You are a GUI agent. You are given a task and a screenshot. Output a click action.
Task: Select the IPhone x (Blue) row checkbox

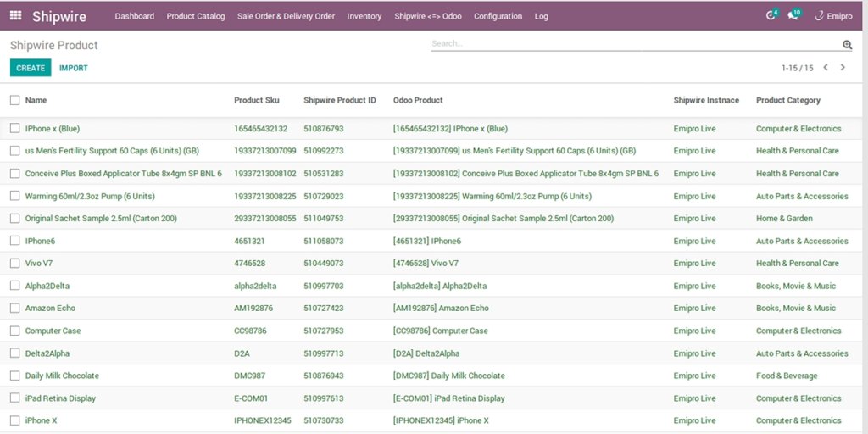(14, 129)
